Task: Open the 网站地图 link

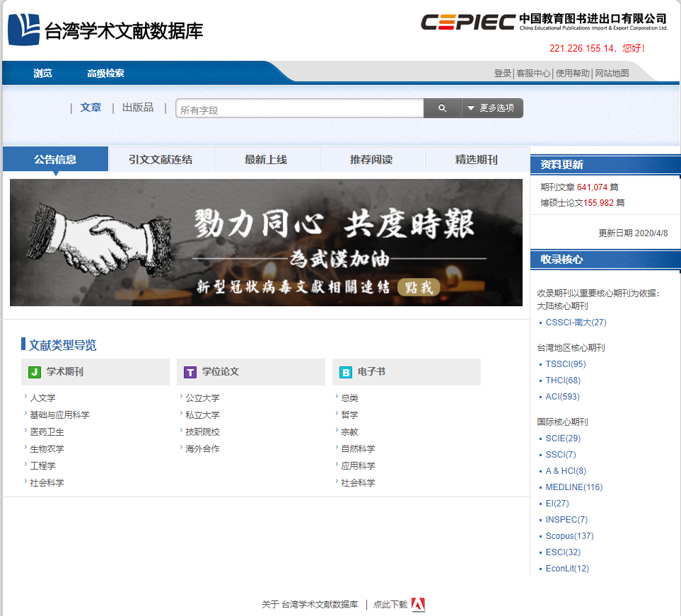Action: pyautogui.click(x=612, y=73)
